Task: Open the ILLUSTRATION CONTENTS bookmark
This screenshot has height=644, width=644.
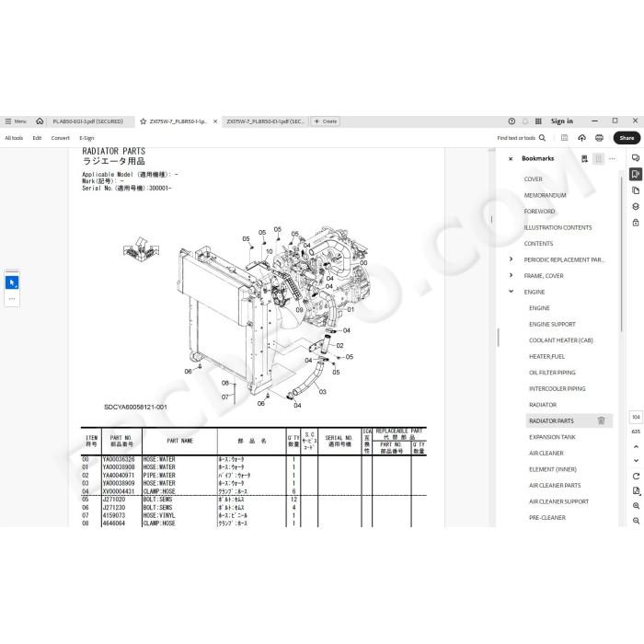Action: [558, 227]
